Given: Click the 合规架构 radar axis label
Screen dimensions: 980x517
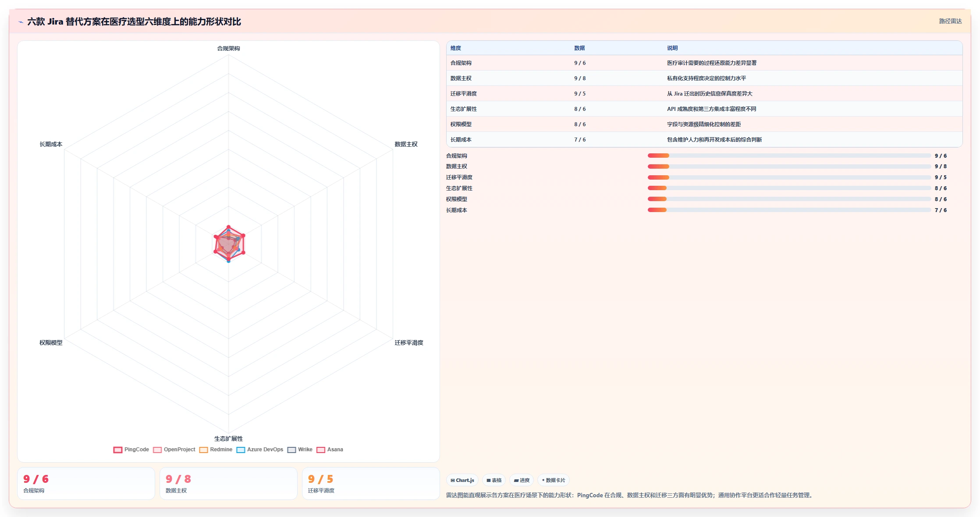Looking at the screenshot, I should [x=228, y=48].
